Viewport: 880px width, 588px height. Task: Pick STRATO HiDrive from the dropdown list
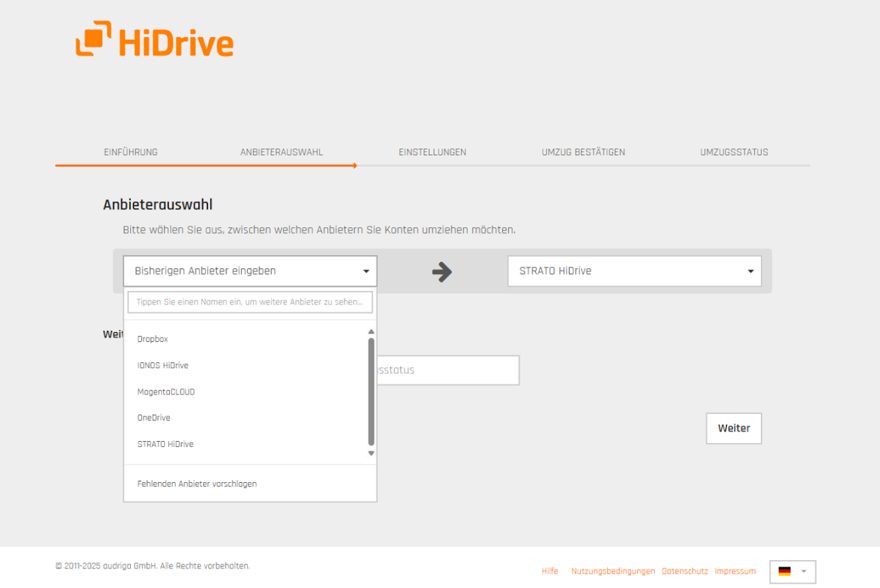point(165,444)
